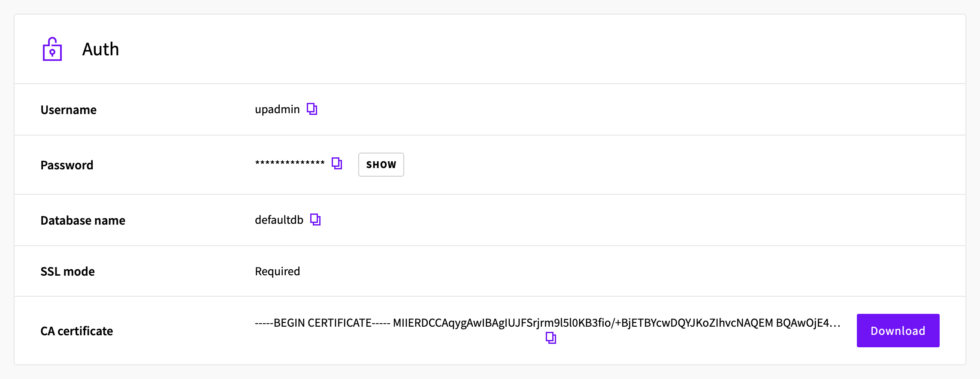This screenshot has height=379, width=980.
Task: Download the CA certificate
Action: click(898, 331)
